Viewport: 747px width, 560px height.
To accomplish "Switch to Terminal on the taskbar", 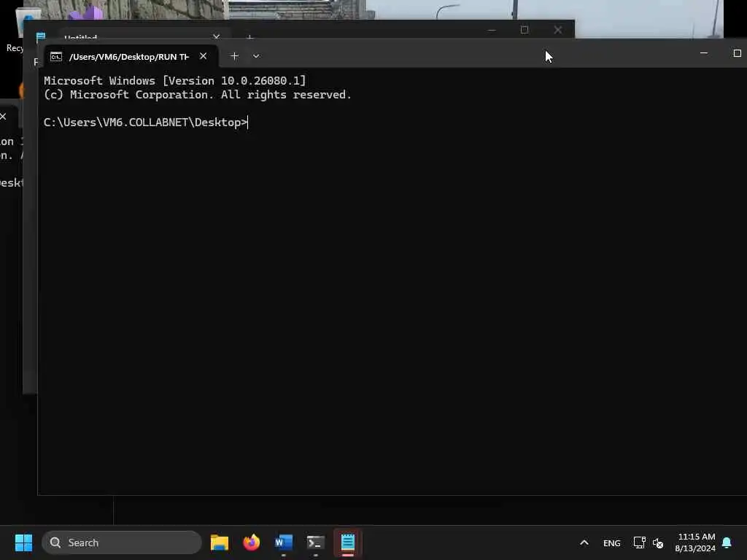I will (315, 542).
